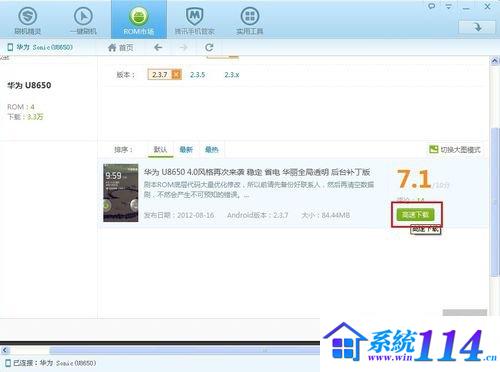Open the 刷机精灵 tab

tap(28, 21)
